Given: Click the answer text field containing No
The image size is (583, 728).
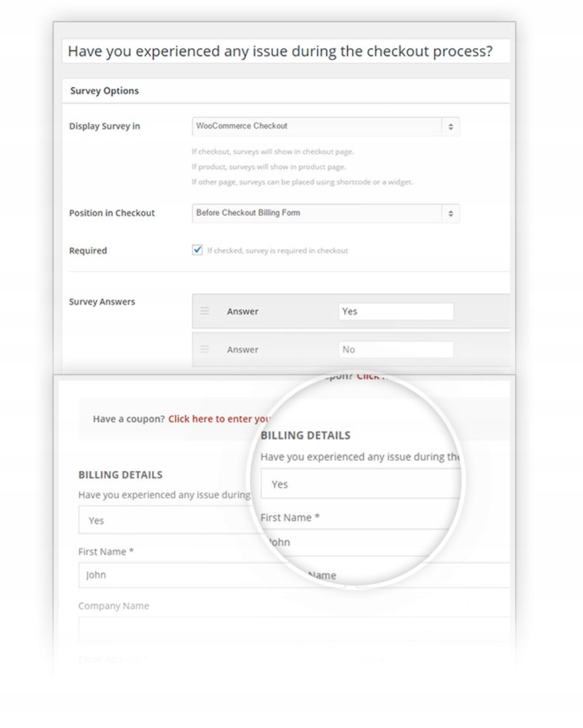Looking at the screenshot, I should 395,349.
